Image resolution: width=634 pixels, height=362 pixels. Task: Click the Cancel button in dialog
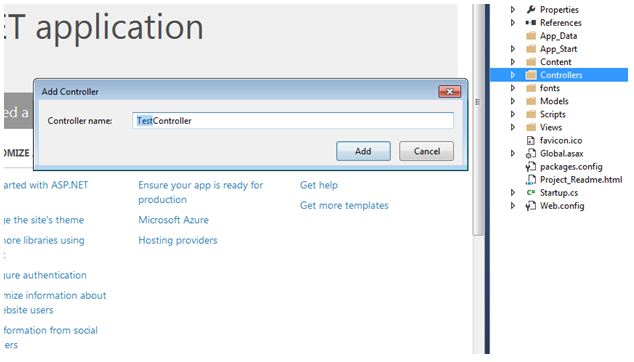427,151
